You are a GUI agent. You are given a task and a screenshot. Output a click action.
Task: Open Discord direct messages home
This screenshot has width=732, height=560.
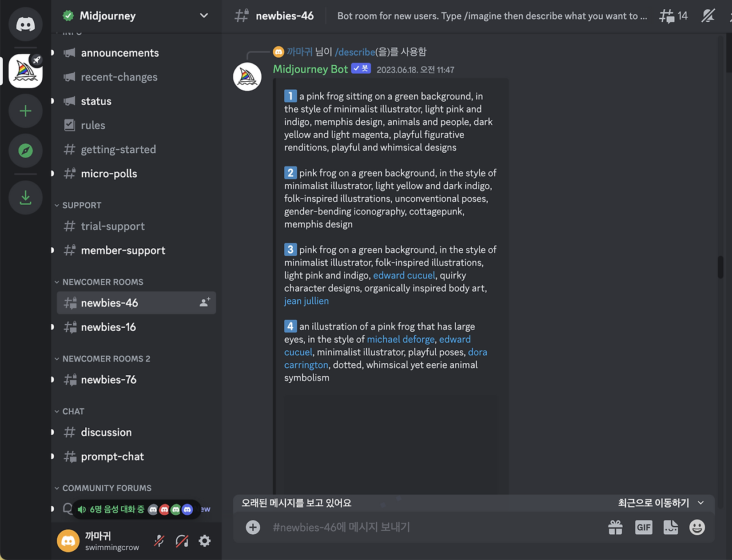point(25,24)
